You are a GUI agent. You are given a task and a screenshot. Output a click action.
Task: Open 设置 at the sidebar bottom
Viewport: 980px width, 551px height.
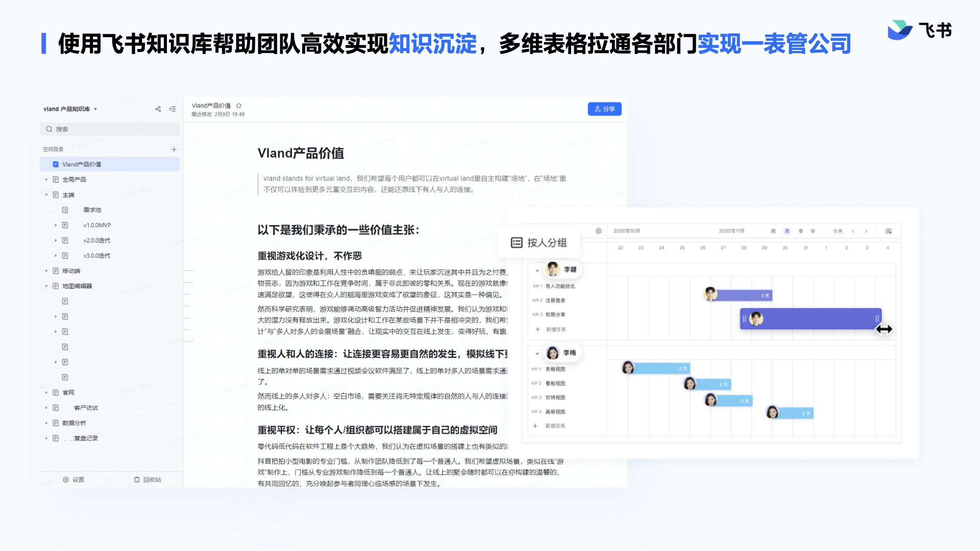pyautogui.click(x=73, y=480)
